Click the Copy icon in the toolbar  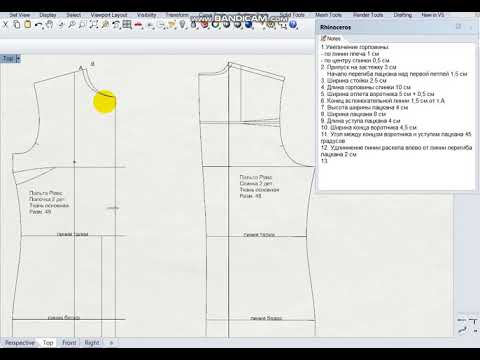pos(16,25)
